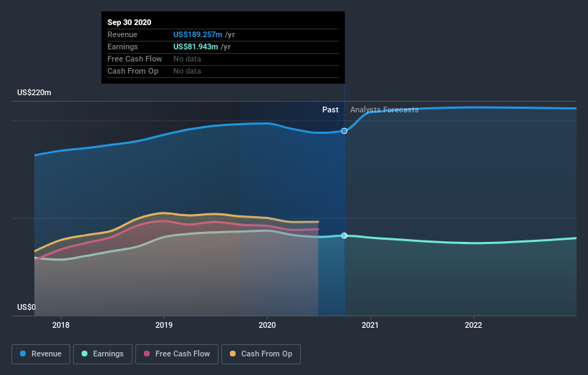Click the Sep 30 2020 tooltip date
The height and width of the screenshot is (375, 588).
(x=130, y=22)
